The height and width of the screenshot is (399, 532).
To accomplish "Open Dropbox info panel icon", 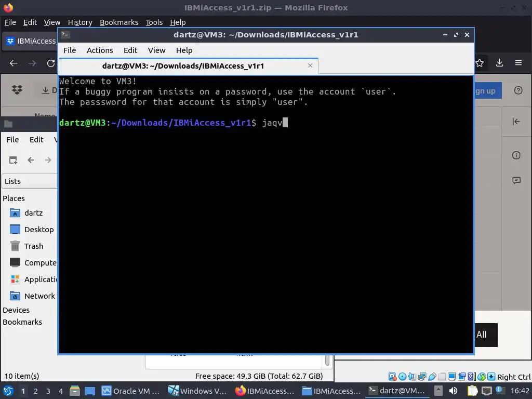I will 516,155.
